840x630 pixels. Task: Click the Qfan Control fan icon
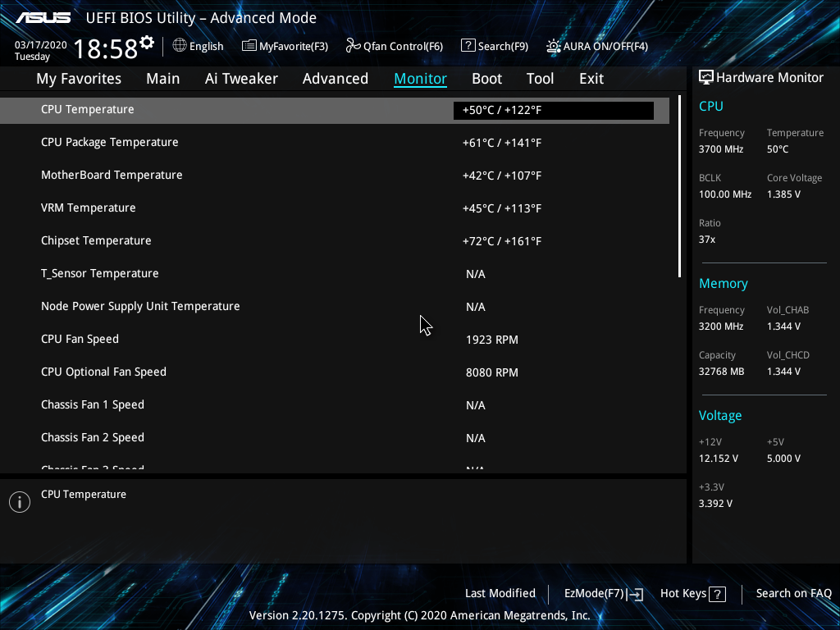coord(353,46)
